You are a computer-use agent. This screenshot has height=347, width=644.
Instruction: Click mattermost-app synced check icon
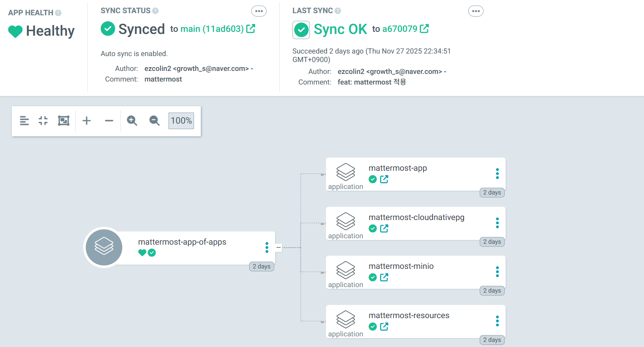[373, 179]
